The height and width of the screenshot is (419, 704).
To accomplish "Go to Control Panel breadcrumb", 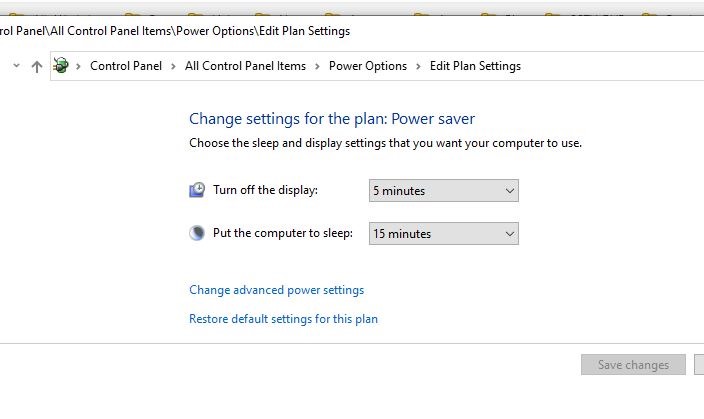I will (124, 66).
